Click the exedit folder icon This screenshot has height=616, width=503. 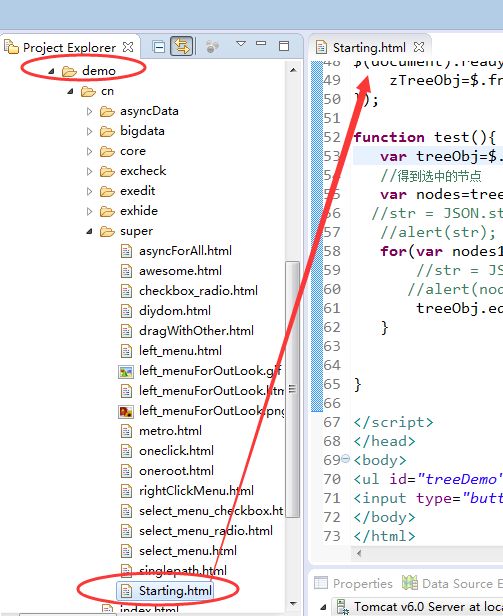(107, 192)
